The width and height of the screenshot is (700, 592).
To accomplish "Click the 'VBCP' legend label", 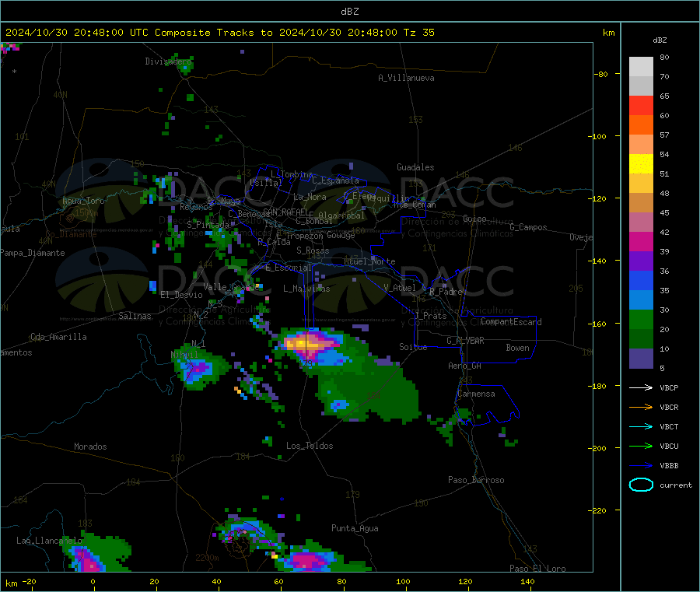I will point(669,387).
